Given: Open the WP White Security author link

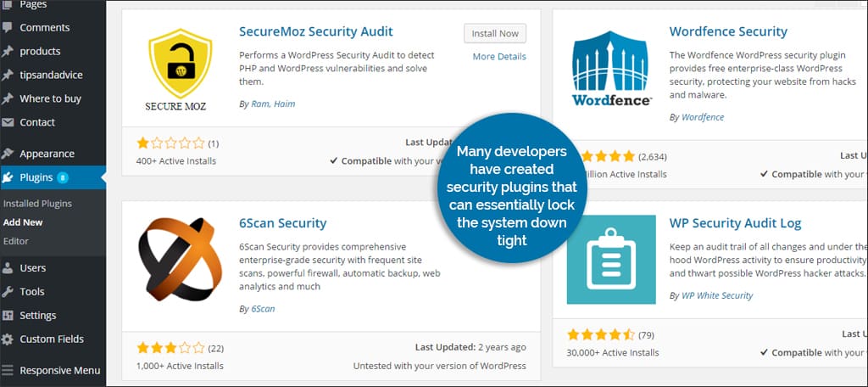Looking at the screenshot, I should (717, 295).
